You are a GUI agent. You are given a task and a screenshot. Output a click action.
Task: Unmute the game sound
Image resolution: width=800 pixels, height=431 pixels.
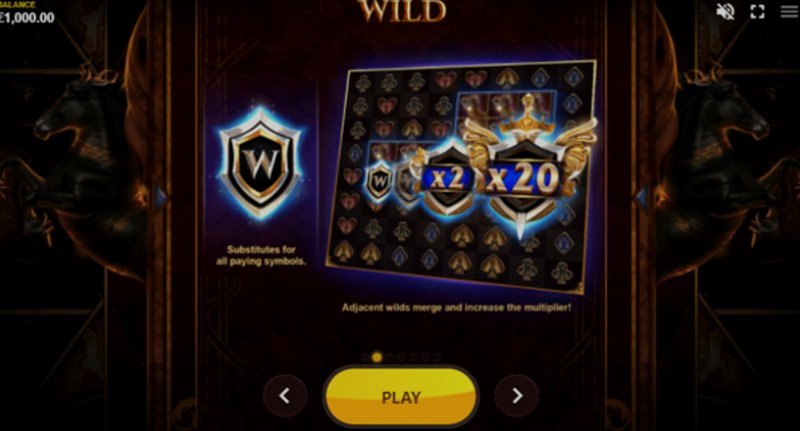(x=725, y=11)
